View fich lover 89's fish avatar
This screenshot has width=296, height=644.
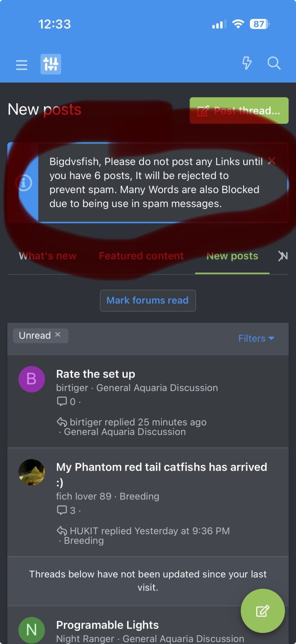(31, 472)
